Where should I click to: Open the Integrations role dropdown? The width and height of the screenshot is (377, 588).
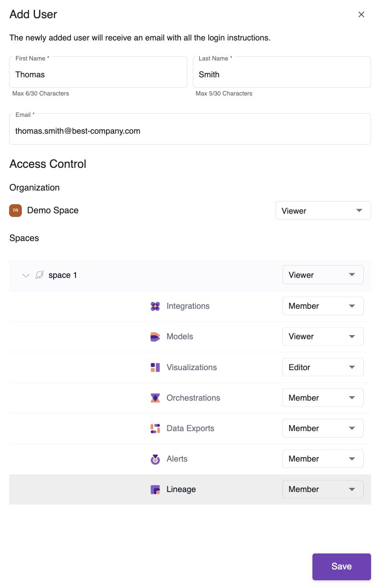click(x=322, y=306)
